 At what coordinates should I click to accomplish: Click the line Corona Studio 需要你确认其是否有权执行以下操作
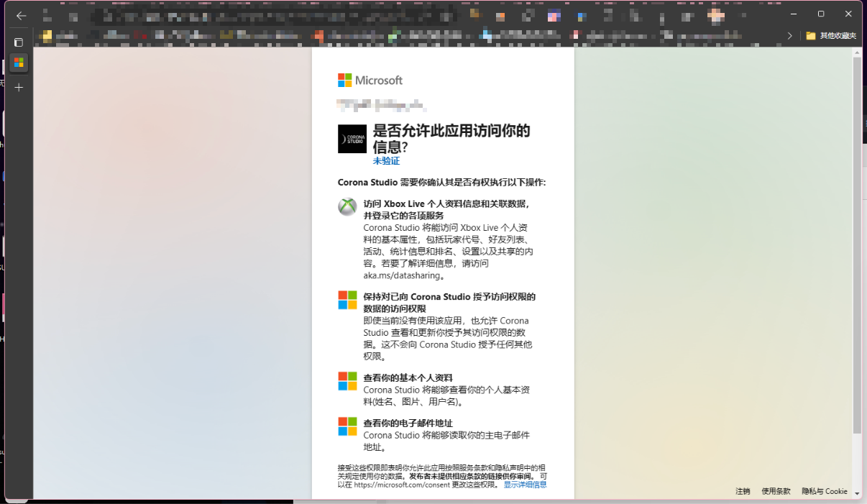coord(441,182)
